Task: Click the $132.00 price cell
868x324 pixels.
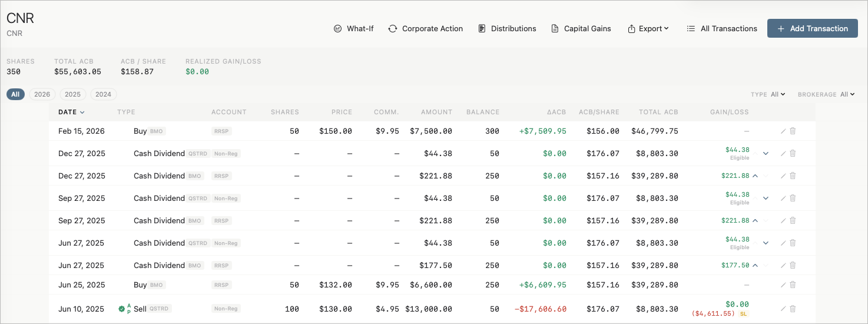Action: click(336, 285)
